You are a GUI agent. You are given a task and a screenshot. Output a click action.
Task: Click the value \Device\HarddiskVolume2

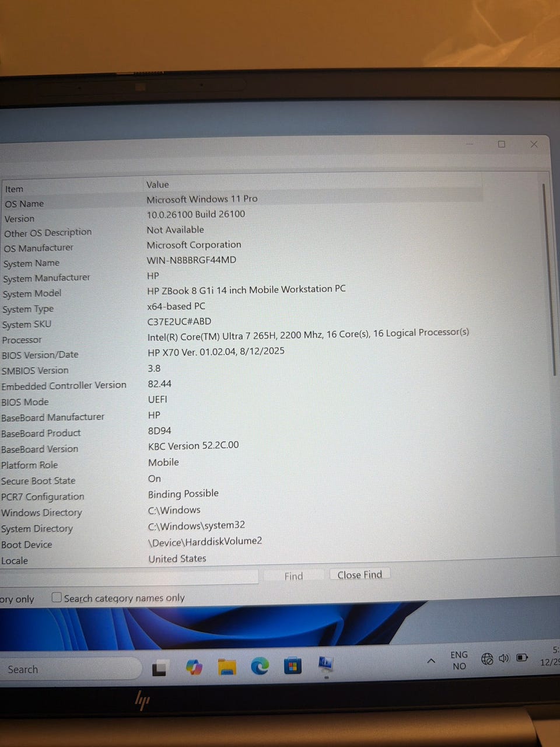coord(205,542)
